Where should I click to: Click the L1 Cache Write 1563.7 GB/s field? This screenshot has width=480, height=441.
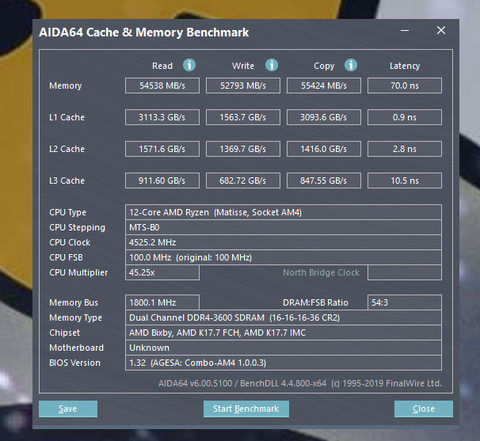pyautogui.click(x=243, y=117)
